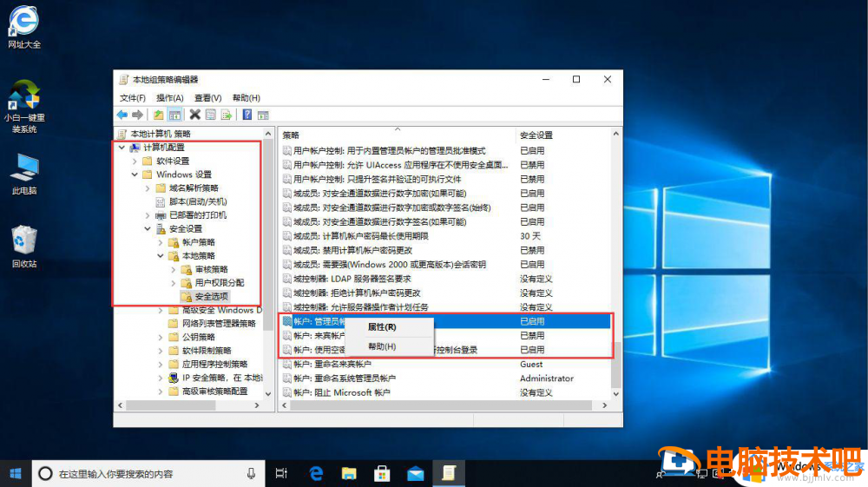The image size is (868, 487).
Task: Click the Forward arrow in the toolbar
Action: point(137,115)
